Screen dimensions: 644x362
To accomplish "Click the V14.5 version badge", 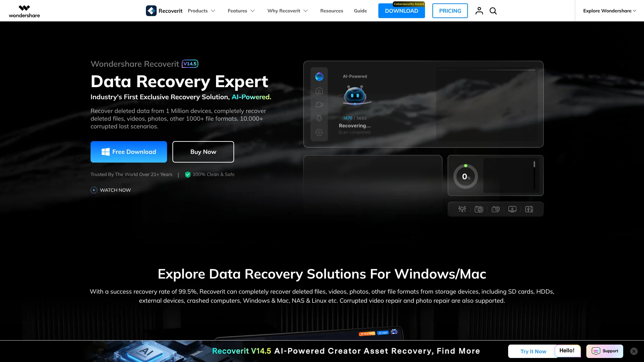I will (x=190, y=64).
